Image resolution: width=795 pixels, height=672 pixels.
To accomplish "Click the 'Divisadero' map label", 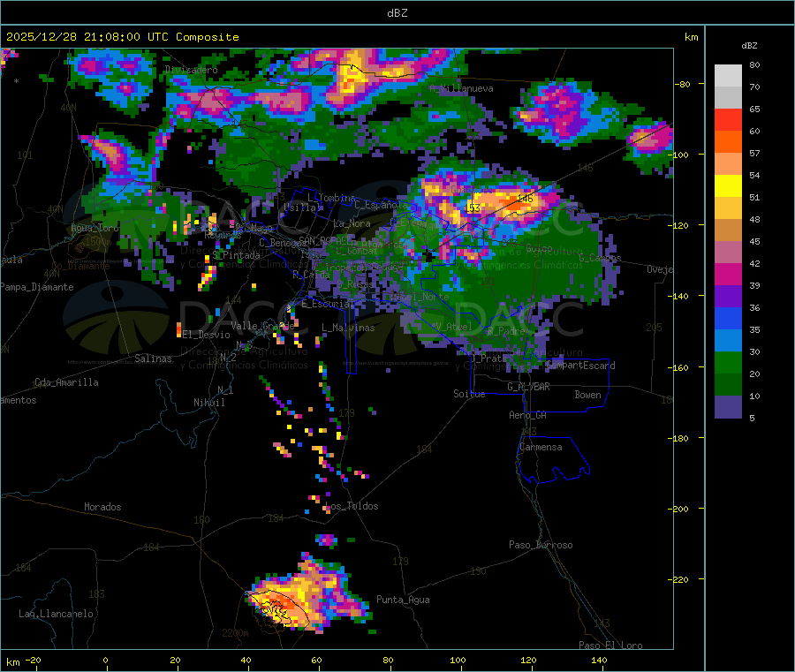I will (191, 70).
